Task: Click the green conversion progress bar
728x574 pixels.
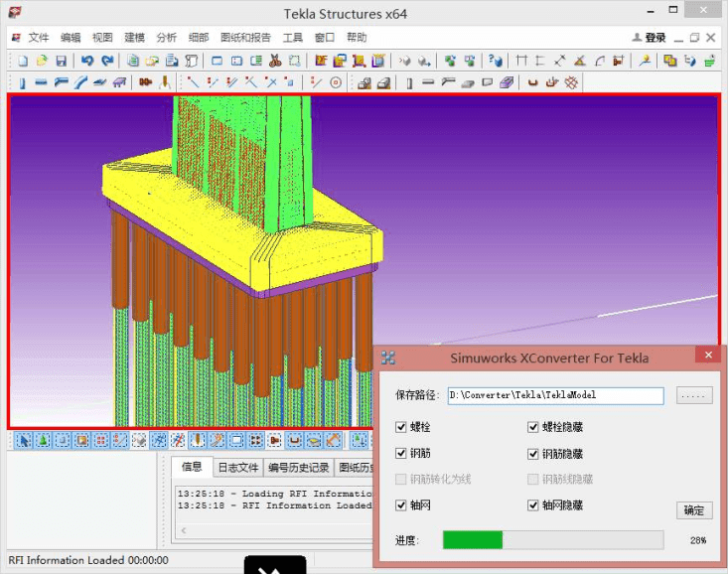Action: [x=473, y=540]
